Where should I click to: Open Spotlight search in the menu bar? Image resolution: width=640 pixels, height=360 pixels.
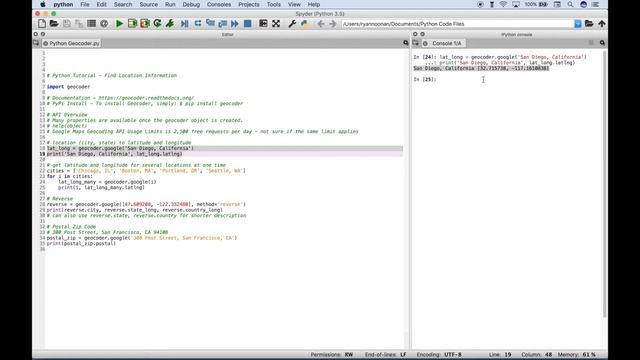click(570, 4)
